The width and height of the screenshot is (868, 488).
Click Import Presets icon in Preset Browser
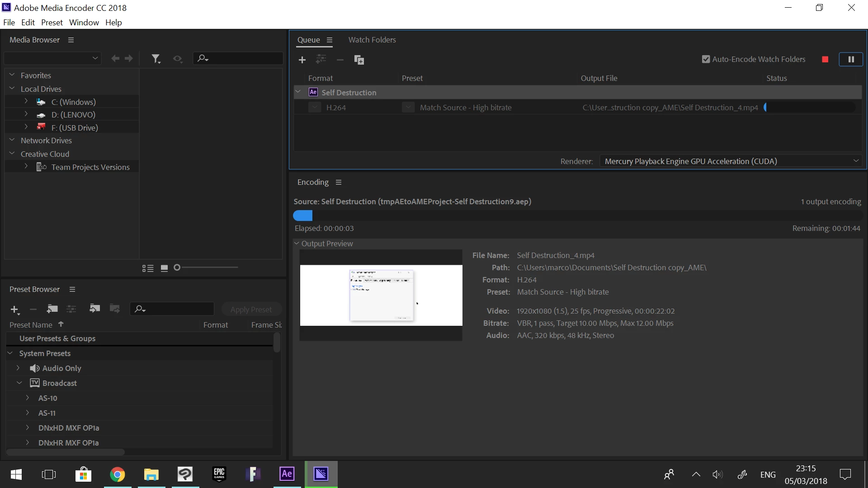click(x=94, y=309)
